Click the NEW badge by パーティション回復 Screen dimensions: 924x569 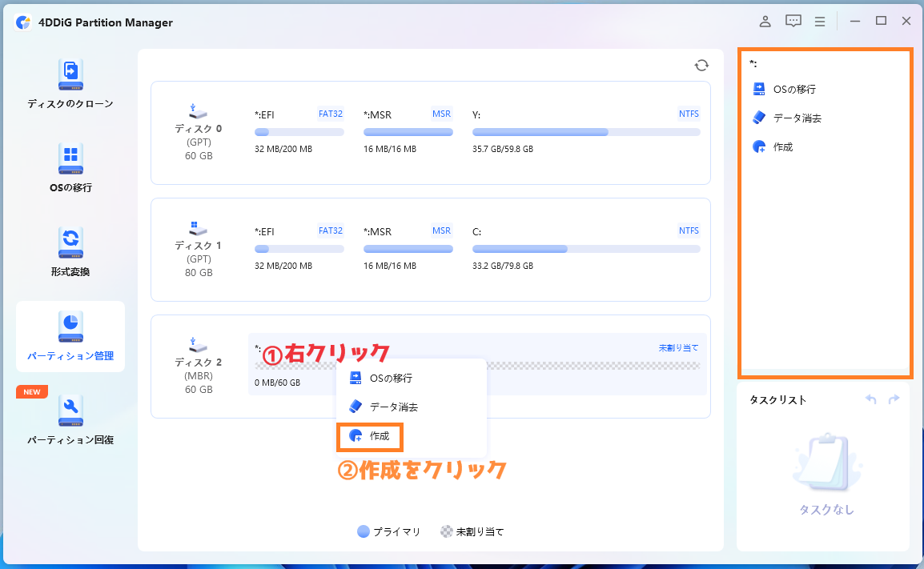pyautogui.click(x=32, y=391)
